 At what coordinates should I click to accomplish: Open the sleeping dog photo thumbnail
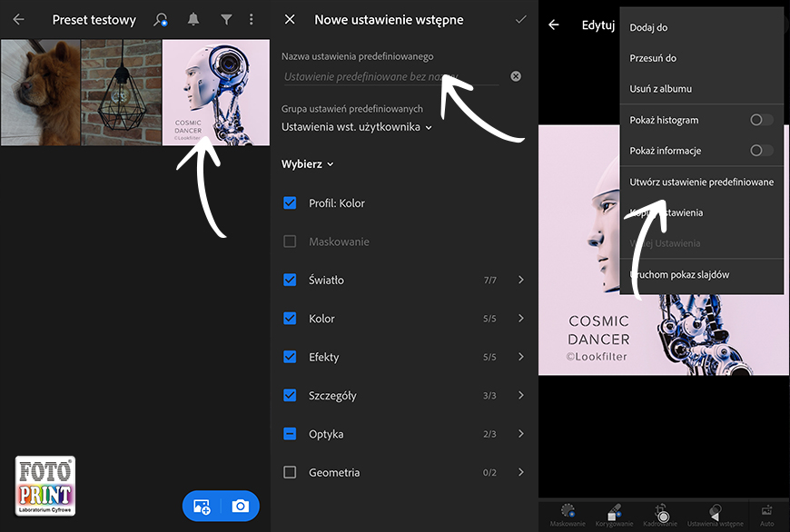click(x=40, y=93)
